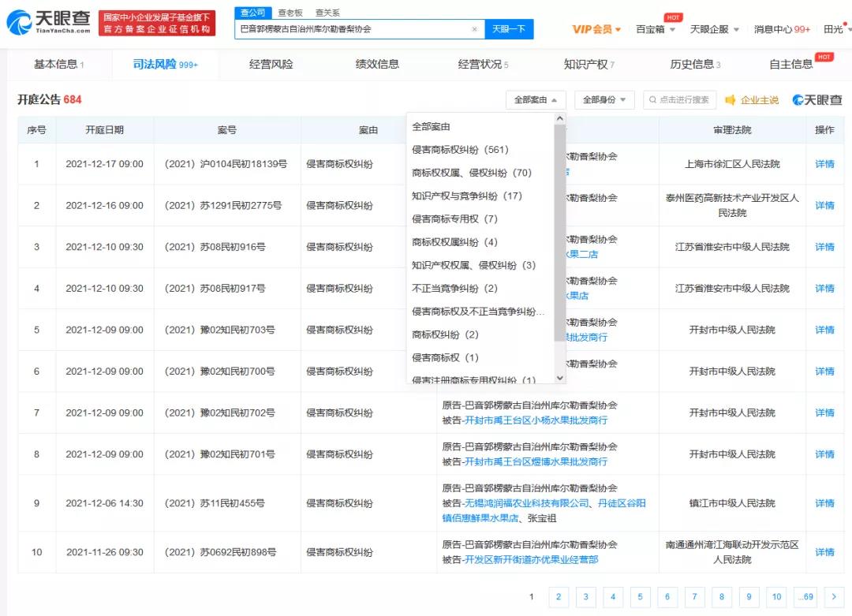852x616 pixels.
Task: Open the 知识产权 tab
Action: click(x=589, y=64)
